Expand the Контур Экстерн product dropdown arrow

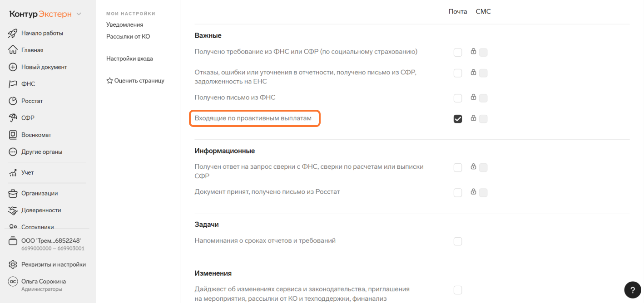pyautogui.click(x=79, y=14)
